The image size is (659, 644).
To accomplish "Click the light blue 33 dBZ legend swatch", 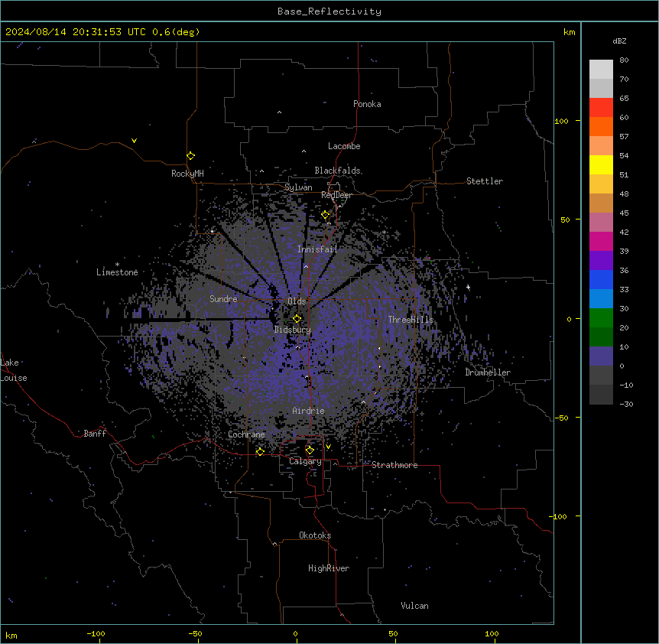I will click(x=601, y=299).
